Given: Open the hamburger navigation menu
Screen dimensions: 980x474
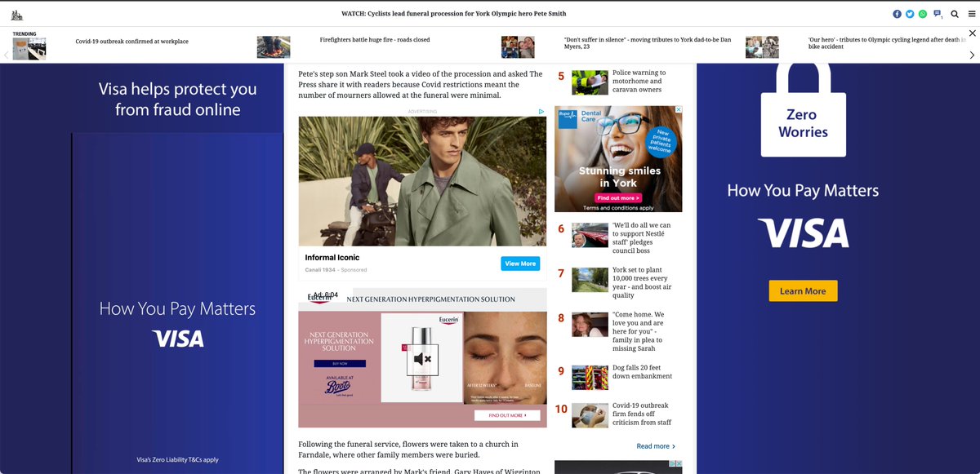Looking at the screenshot, I should [971, 13].
